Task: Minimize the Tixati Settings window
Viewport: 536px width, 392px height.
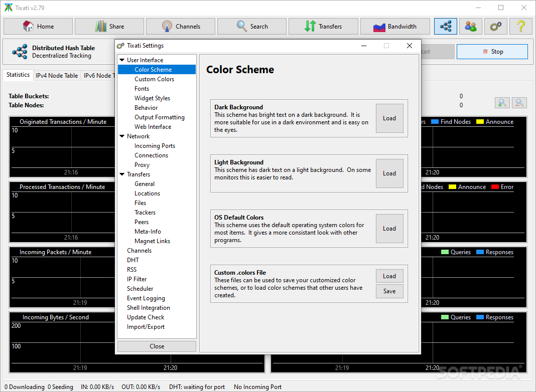Action: point(364,46)
